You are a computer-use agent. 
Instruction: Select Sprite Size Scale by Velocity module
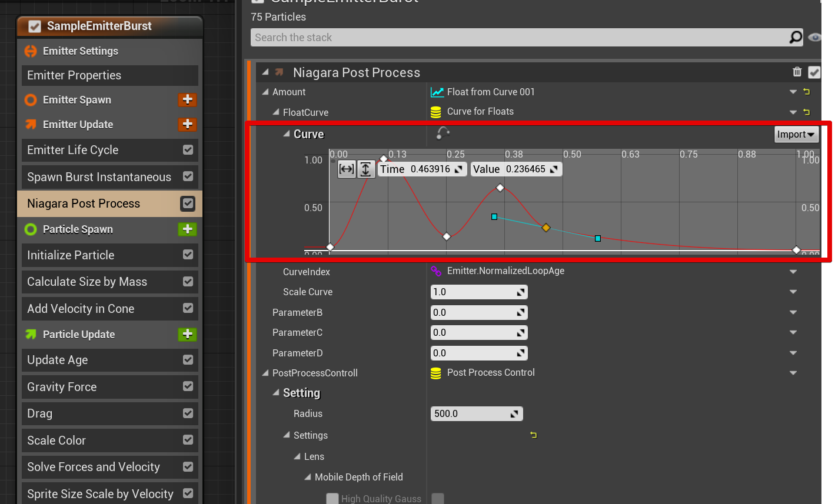coord(110,493)
